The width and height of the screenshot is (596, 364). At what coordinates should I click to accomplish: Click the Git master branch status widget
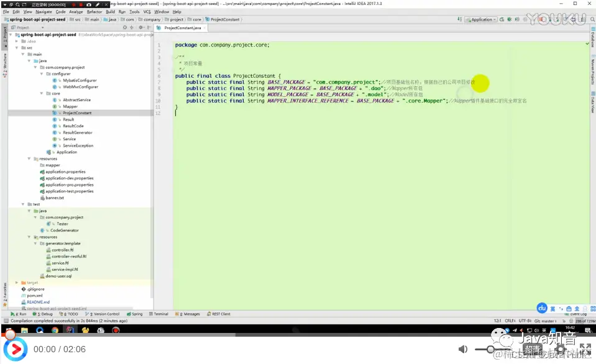[546, 321]
